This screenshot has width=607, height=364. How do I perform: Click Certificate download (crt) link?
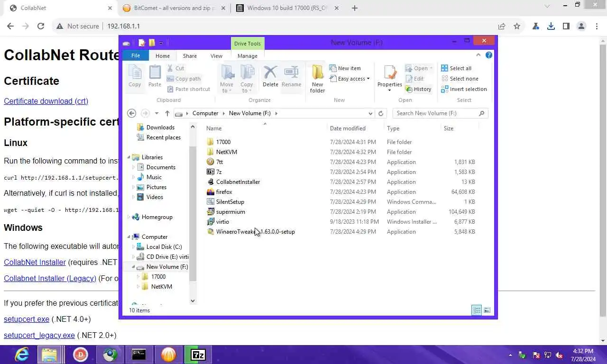coord(46,101)
